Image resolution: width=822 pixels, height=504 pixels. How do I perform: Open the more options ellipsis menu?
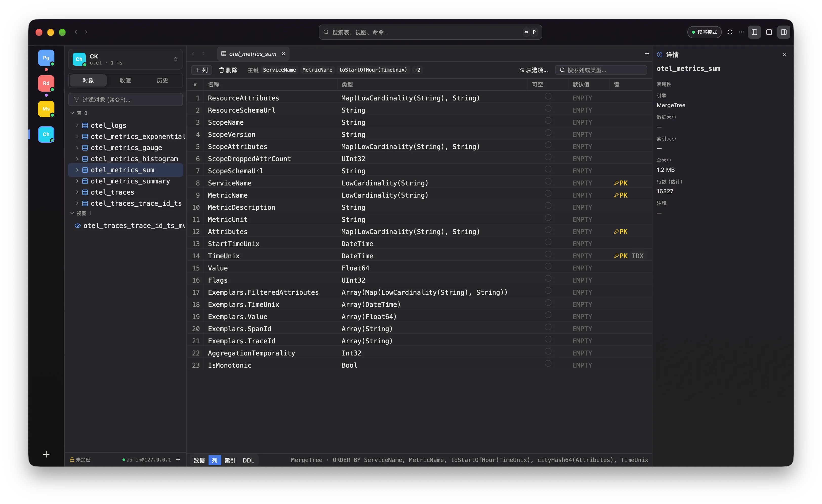tap(741, 32)
